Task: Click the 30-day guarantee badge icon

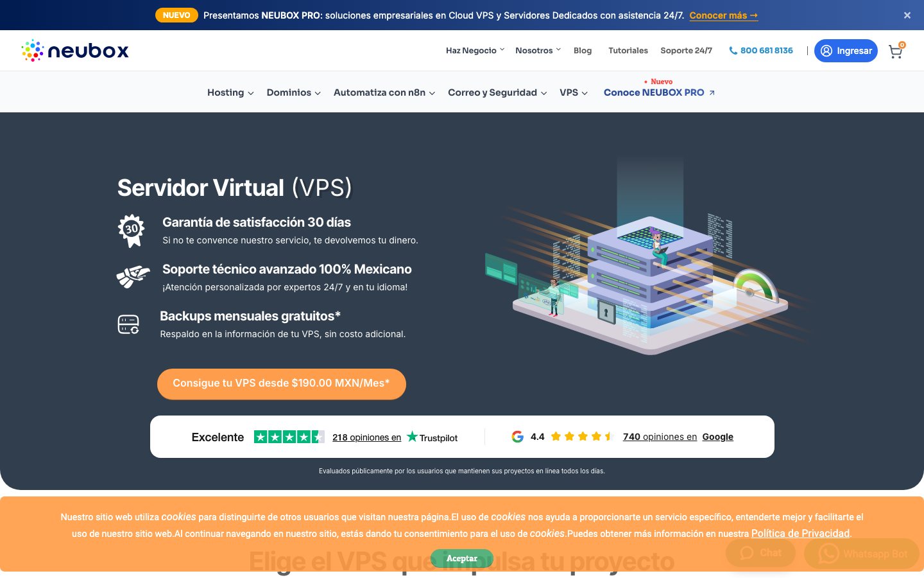Action: coord(132,231)
